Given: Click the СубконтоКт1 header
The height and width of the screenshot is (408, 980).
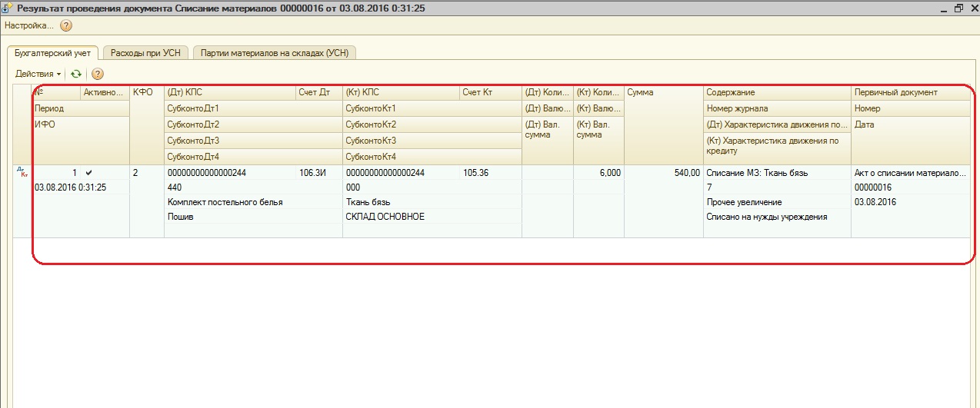Looking at the screenshot, I should (432, 108).
